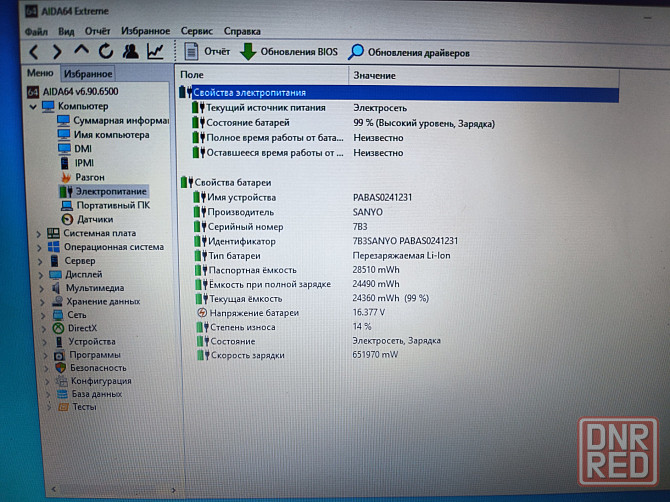Expand the Операционная система node

click(40, 247)
